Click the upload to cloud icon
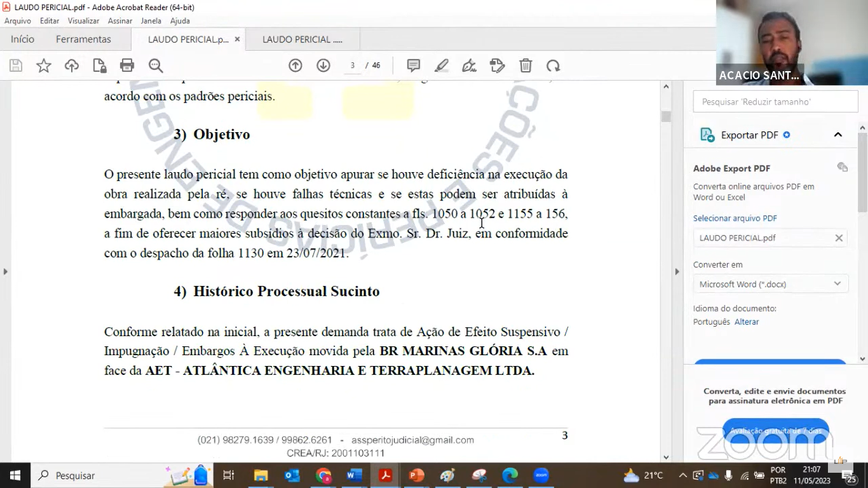Viewport: 868px width, 488px height. pyautogui.click(x=72, y=65)
